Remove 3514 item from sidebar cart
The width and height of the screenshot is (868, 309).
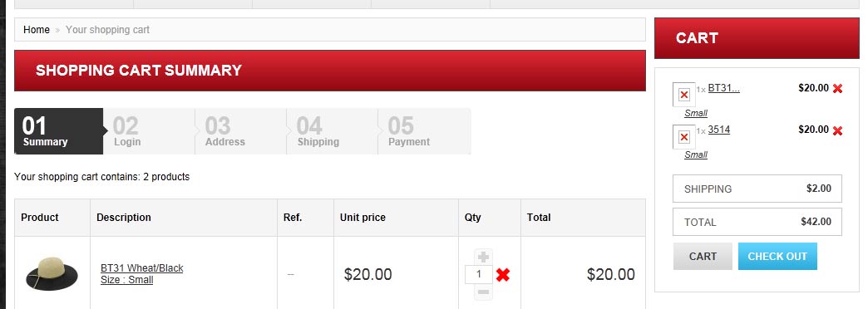click(837, 130)
